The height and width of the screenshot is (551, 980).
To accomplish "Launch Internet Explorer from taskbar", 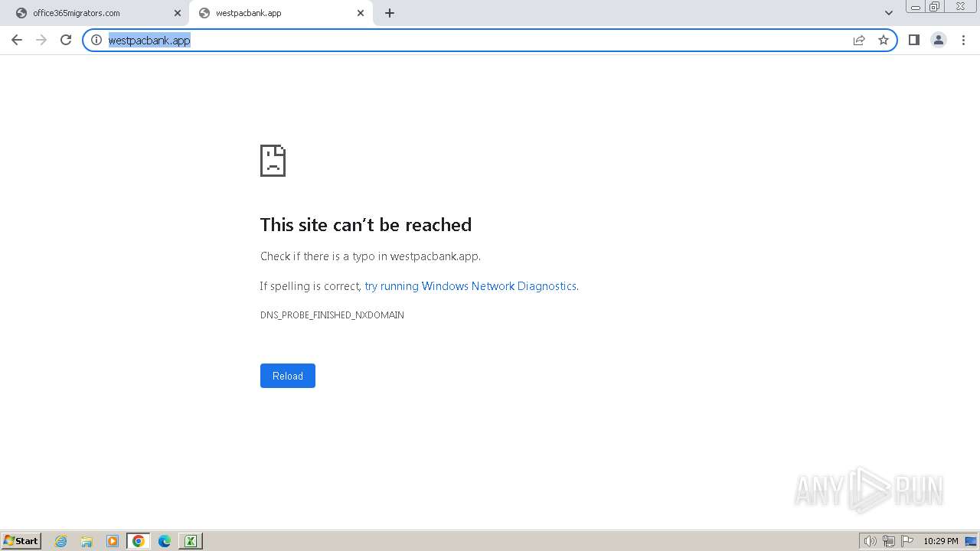I will click(61, 541).
